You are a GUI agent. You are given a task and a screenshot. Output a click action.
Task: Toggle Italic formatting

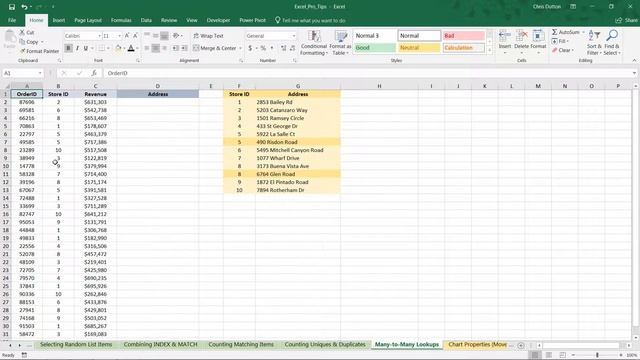coord(77,48)
